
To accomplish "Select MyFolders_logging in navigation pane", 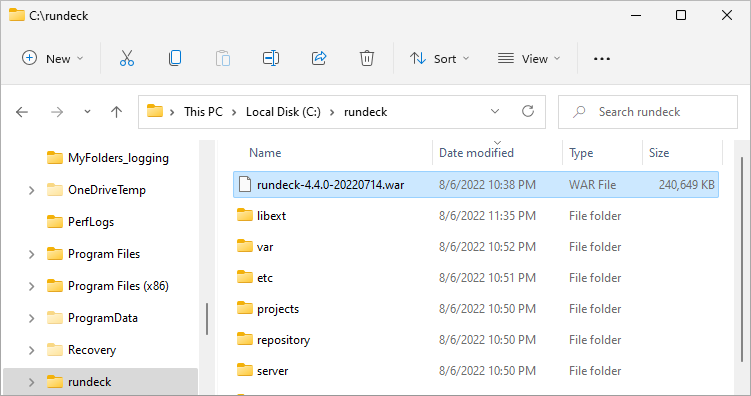I will pyautogui.click(x=118, y=158).
